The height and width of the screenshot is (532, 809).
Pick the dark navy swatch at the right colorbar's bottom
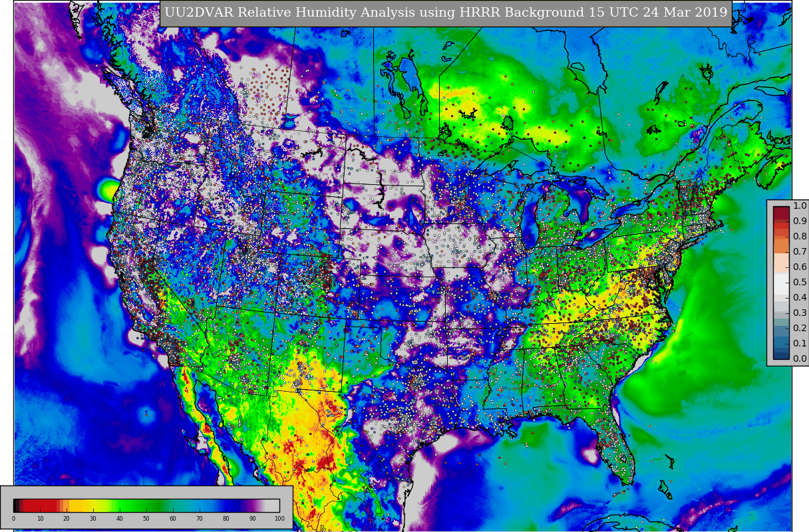(781, 356)
